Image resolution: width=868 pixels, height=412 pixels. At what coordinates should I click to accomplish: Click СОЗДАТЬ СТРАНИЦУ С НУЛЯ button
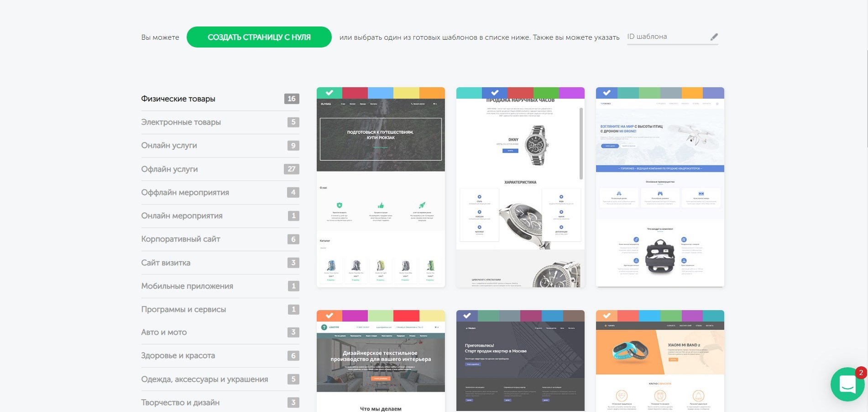coord(259,37)
